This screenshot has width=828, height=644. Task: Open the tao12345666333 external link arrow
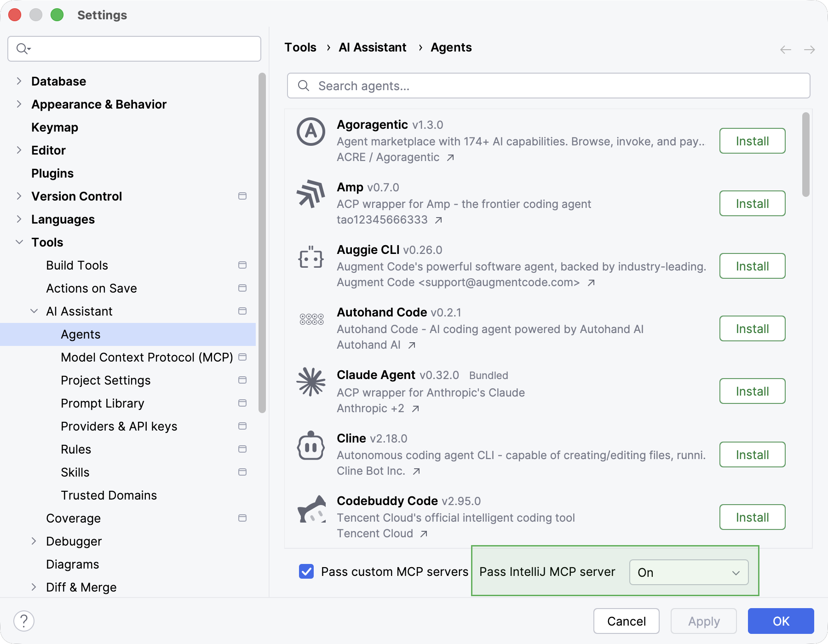[x=438, y=220]
